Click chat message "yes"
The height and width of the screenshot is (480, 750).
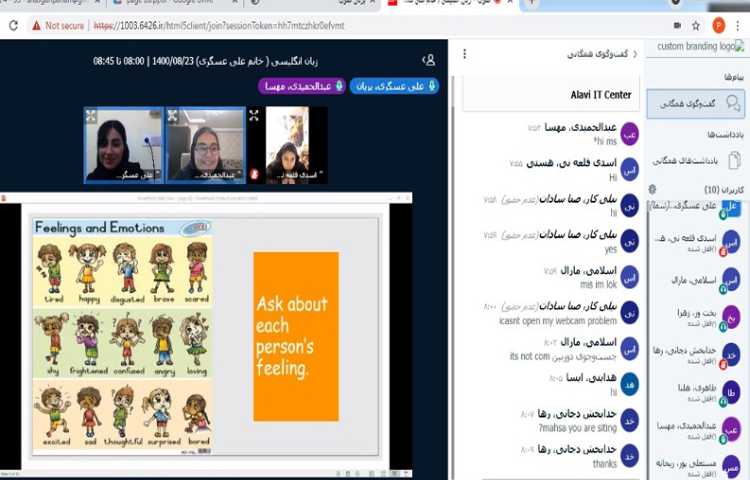tap(610, 249)
